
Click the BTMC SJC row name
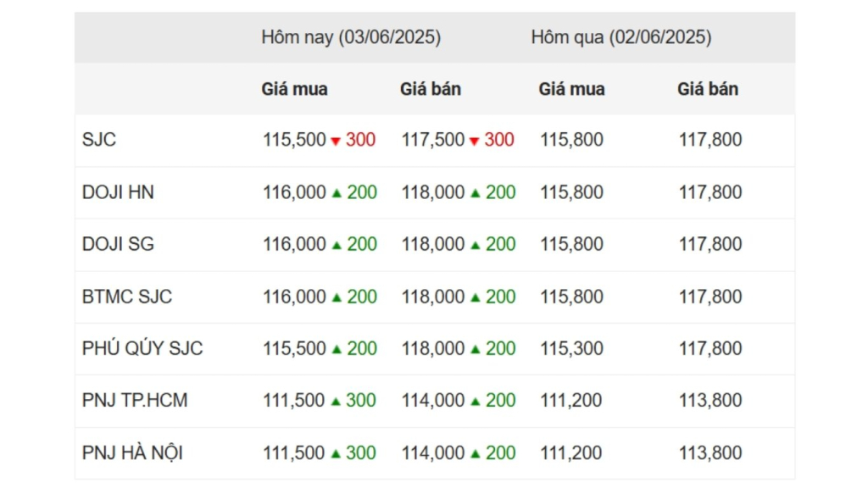coord(127,297)
